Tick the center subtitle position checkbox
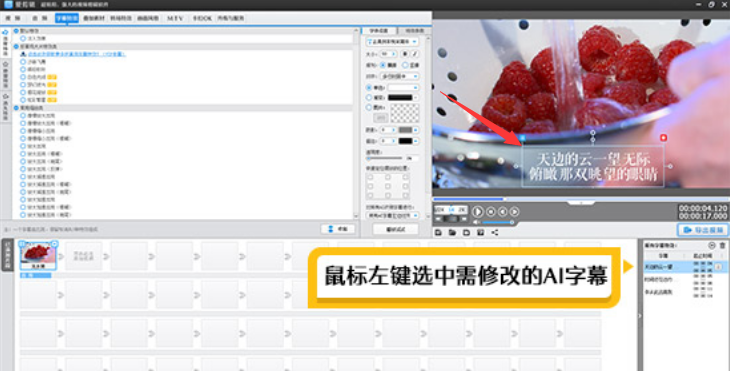Screen dimensions: 730x371 (x=388, y=186)
